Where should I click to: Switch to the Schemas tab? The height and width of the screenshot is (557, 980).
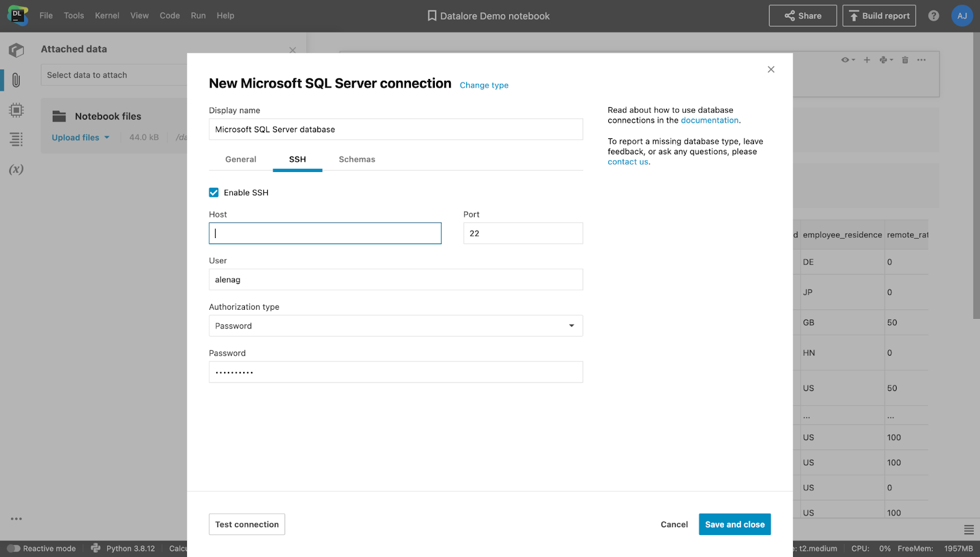point(357,159)
